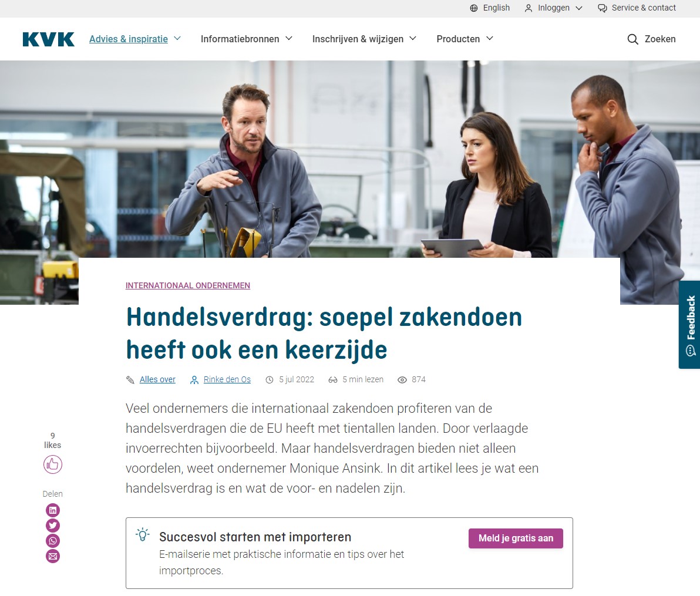This screenshot has height=596, width=700.
Task: Click the KVK logo
Action: tap(48, 39)
